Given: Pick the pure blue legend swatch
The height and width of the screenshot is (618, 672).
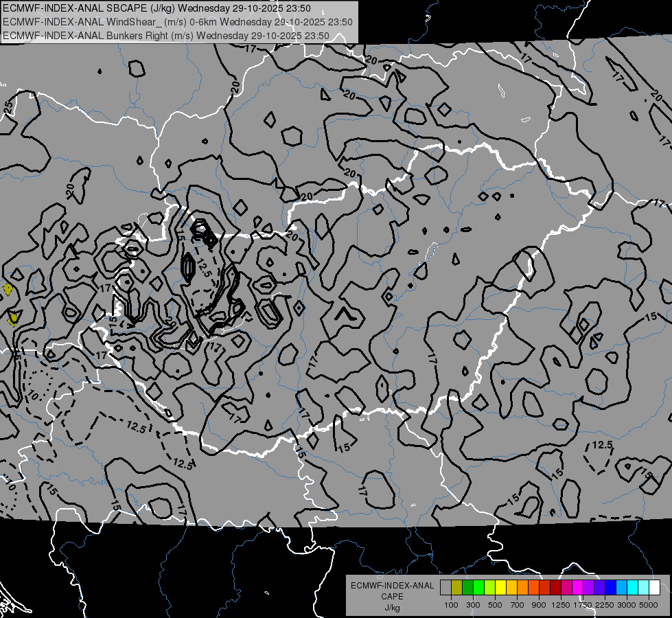Looking at the screenshot, I should 610,588.
